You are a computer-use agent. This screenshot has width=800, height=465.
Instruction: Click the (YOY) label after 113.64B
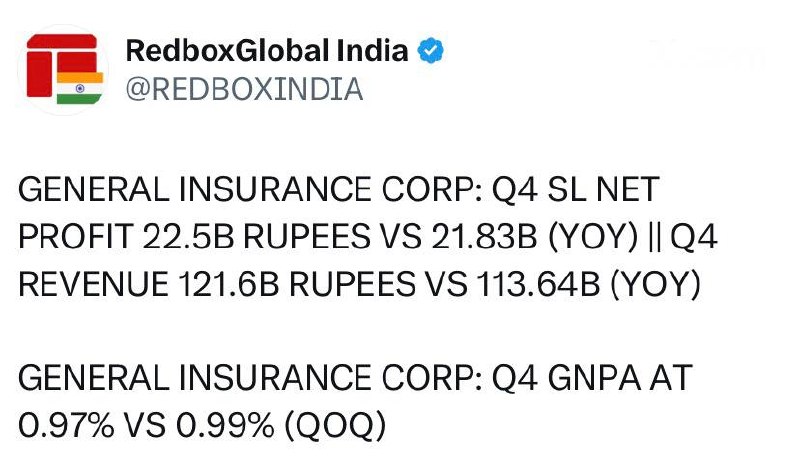[x=656, y=285]
